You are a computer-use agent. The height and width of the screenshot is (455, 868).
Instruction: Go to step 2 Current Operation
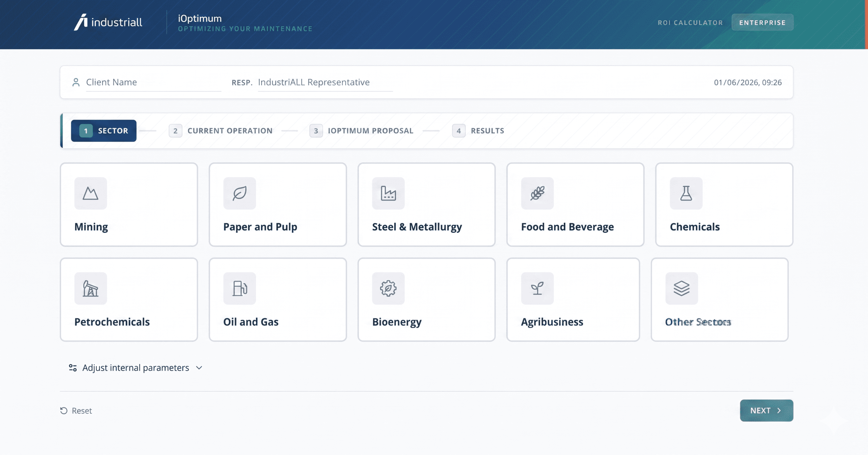221,131
